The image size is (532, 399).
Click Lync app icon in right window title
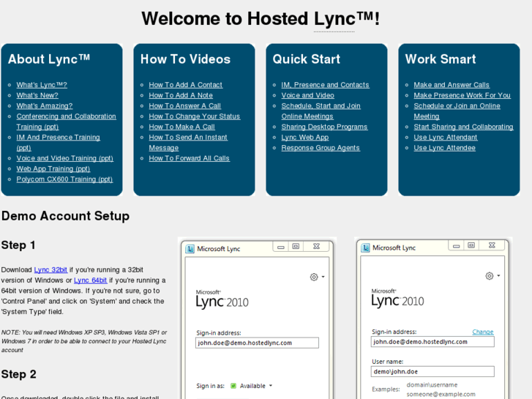365,248
